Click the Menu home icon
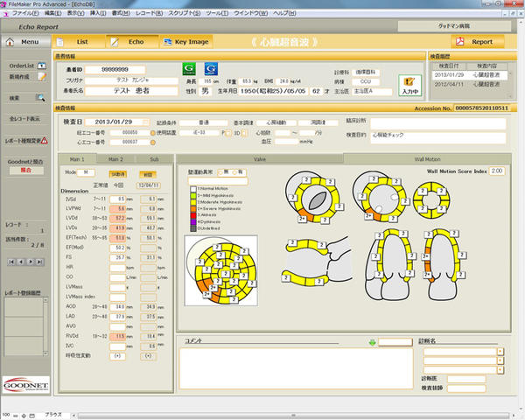The height and width of the screenshot is (420, 525). point(10,41)
